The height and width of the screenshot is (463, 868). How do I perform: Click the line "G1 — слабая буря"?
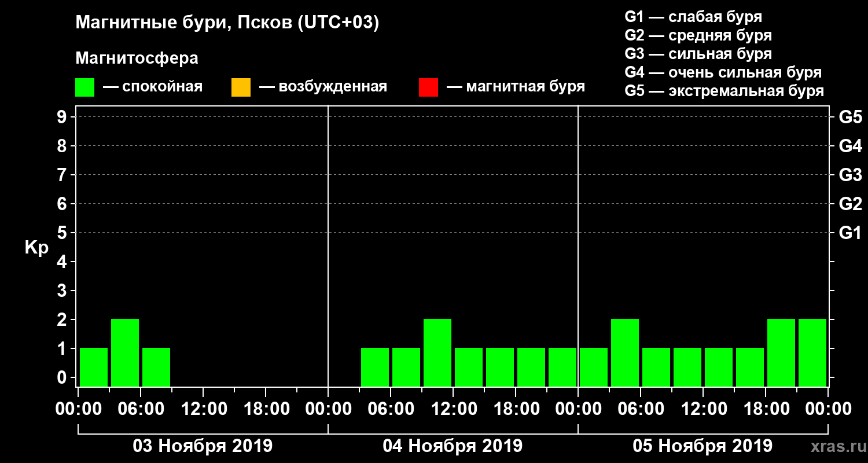click(693, 17)
